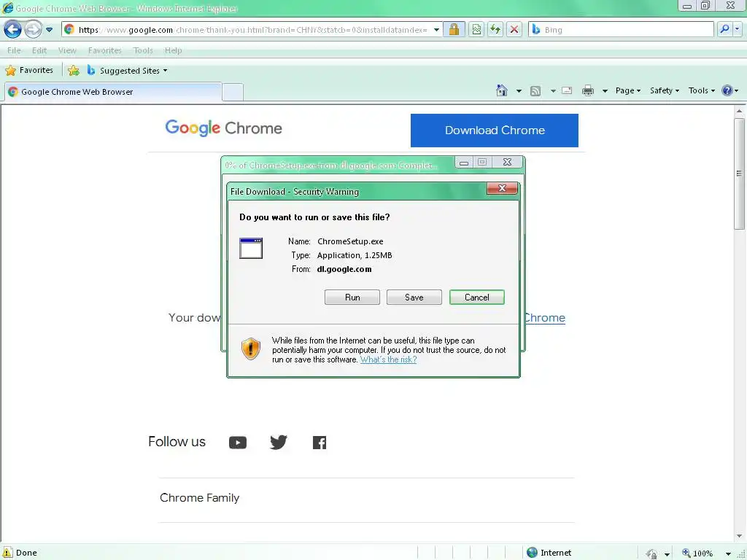747x560 pixels.
Task: Click Cancel in the Security Warning dialog
Action: pos(477,297)
